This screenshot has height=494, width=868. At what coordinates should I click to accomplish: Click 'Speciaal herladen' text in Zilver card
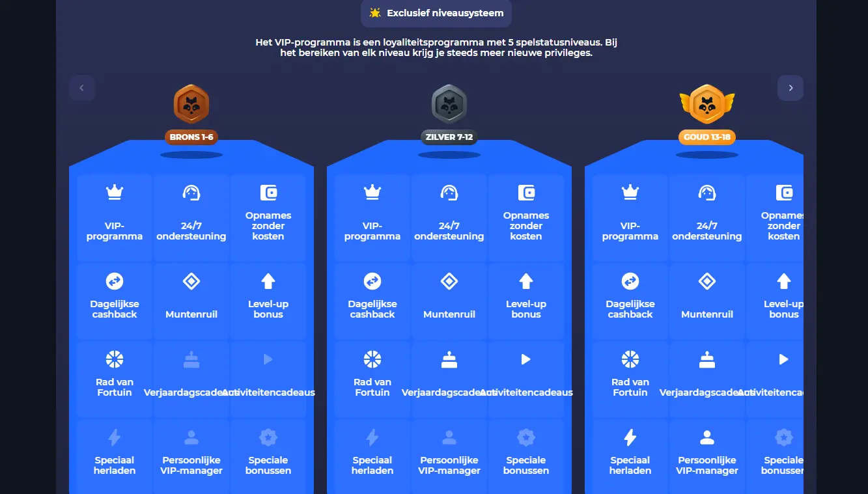pyautogui.click(x=372, y=465)
